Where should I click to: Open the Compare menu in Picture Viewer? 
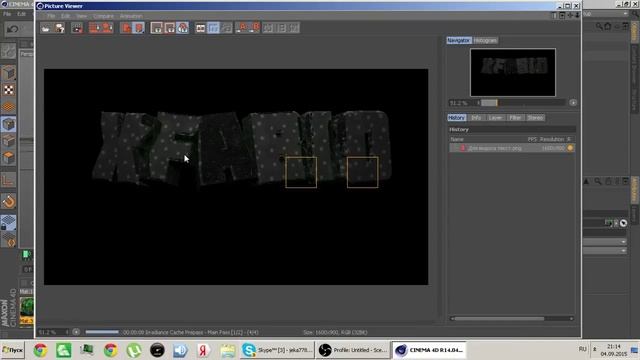103,16
